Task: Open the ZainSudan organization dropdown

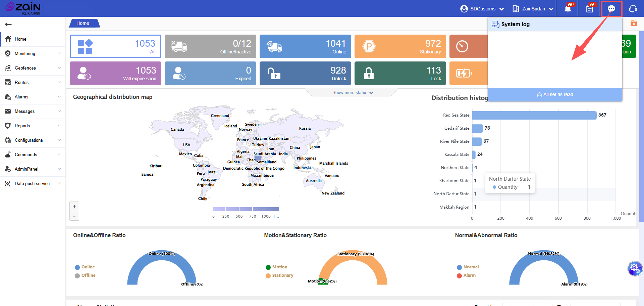Action: click(533, 9)
